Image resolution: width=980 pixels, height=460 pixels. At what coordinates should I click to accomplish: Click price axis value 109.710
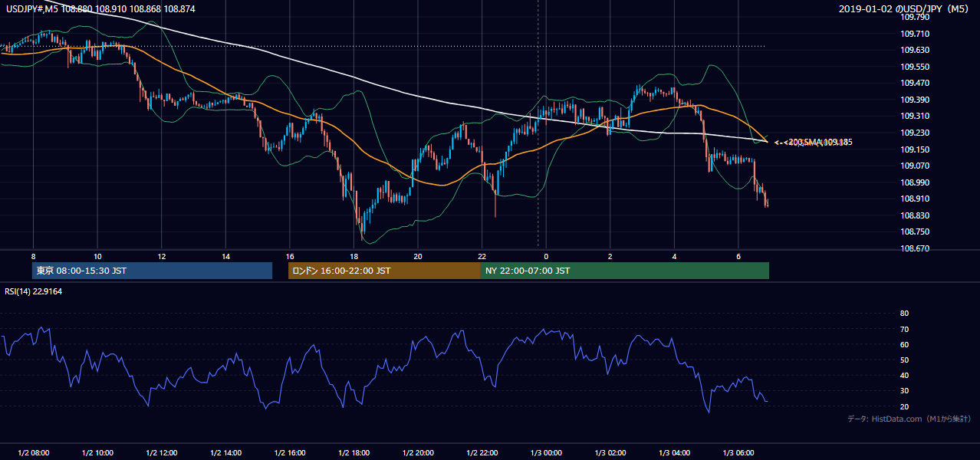tap(915, 34)
